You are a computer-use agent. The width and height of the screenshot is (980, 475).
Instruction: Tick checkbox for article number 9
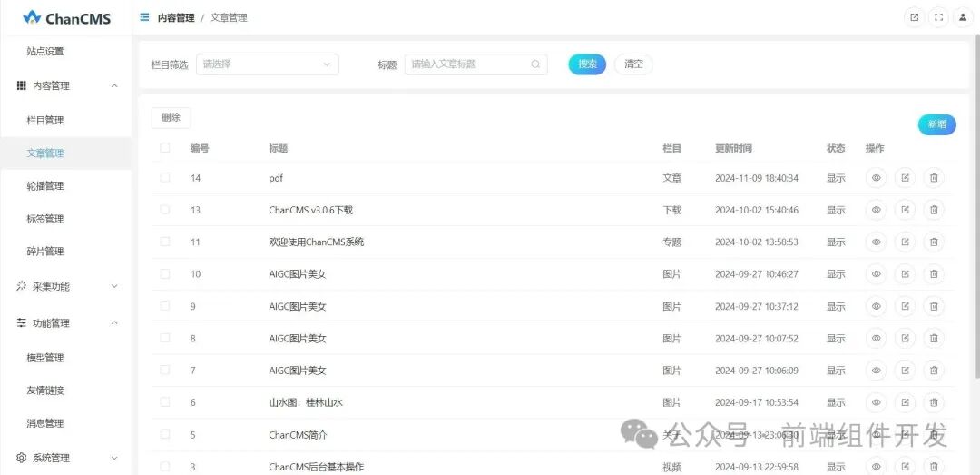coord(165,305)
